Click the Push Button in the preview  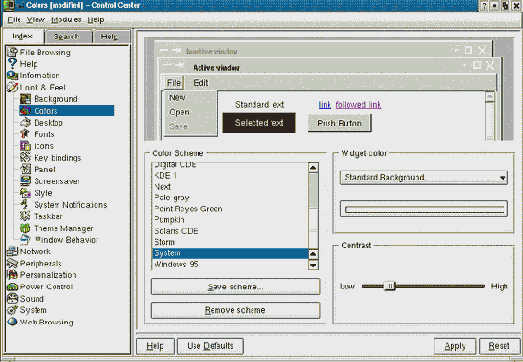coord(339,123)
